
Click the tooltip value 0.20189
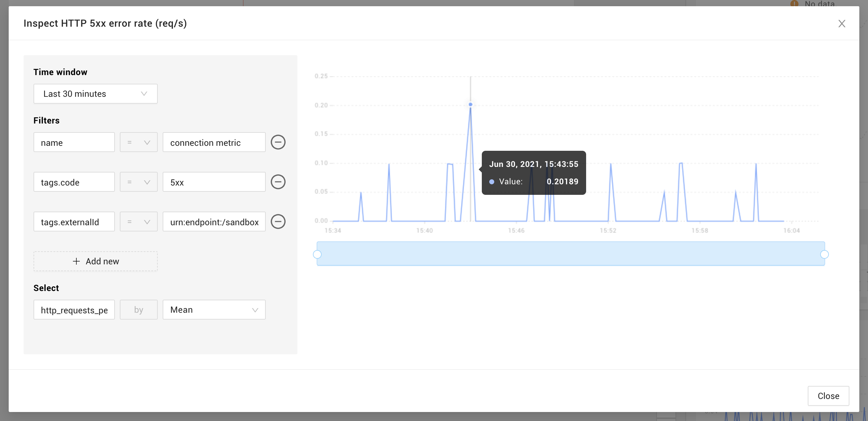pos(563,181)
